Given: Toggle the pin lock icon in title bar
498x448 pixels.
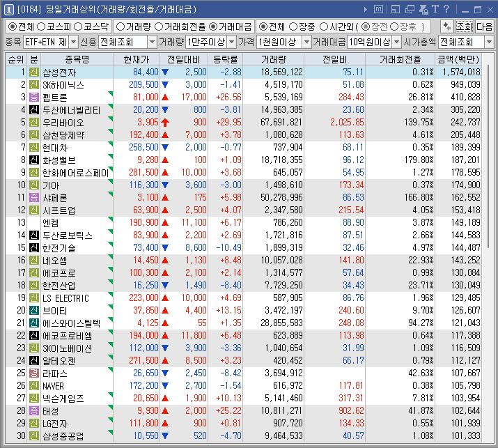Looking at the screenshot, I should (x=423, y=10).
